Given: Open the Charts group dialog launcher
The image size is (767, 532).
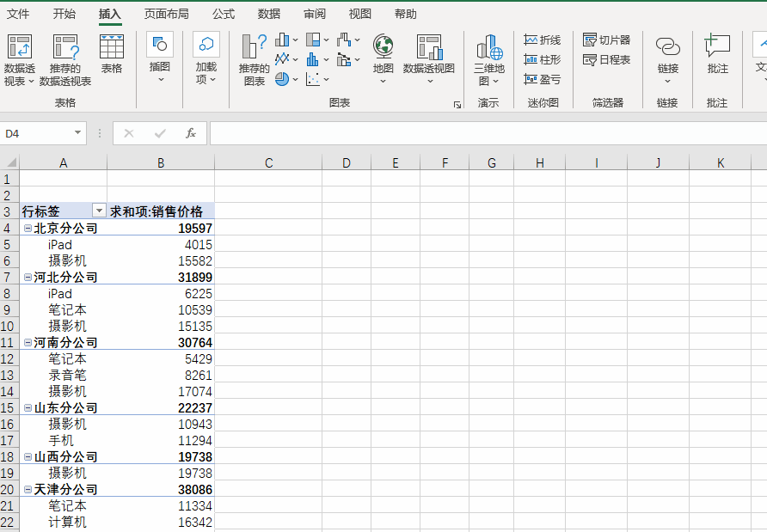Looking at the screenshot, I should pos(457,105).
